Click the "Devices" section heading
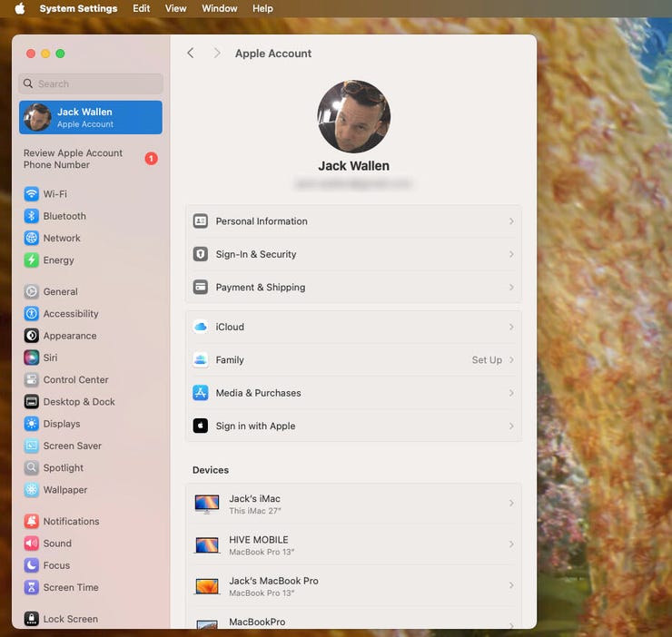Viewport: 672px width, 637px height. click(x=211, y=470)
